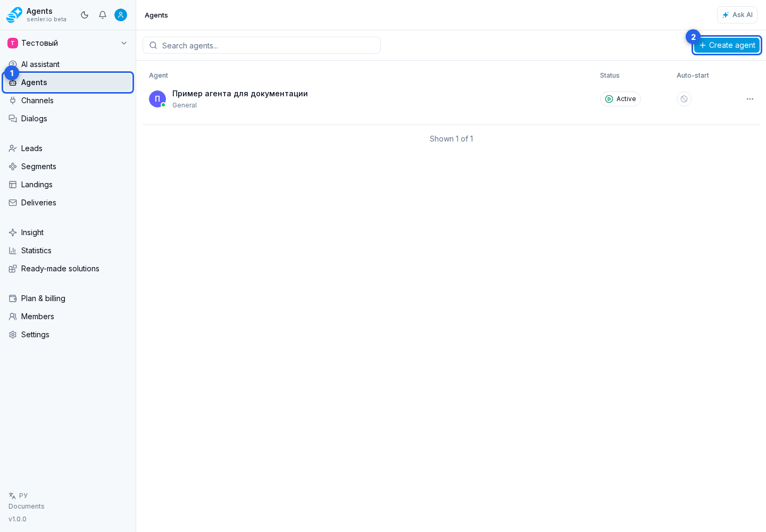Click the purple П agent avatar
766x532 pixels.
157,99
